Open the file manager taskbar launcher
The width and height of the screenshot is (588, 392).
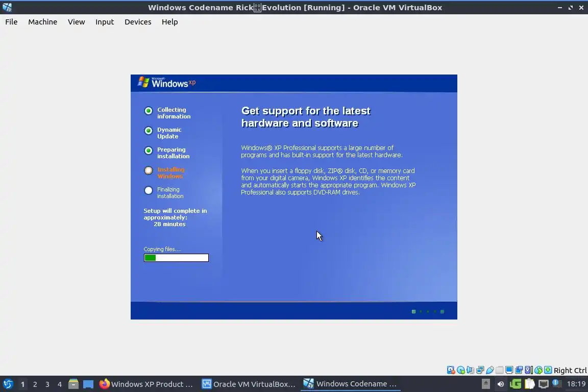[73, 384]
